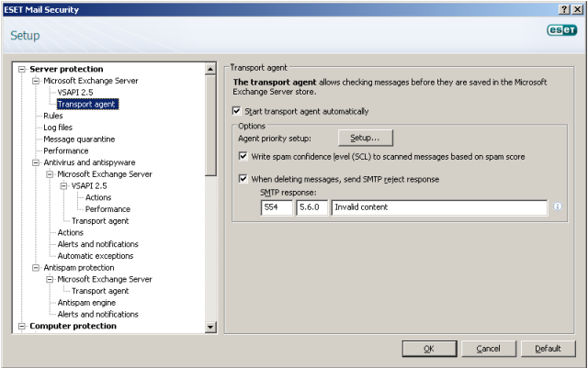
Task: Toggle send SMTP reject response checkbox
Action: (243, 178)
